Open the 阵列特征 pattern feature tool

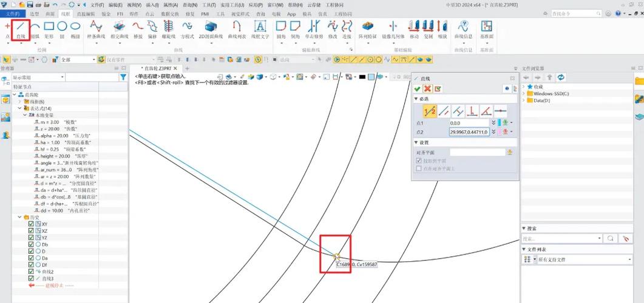(x=367, y=30)
